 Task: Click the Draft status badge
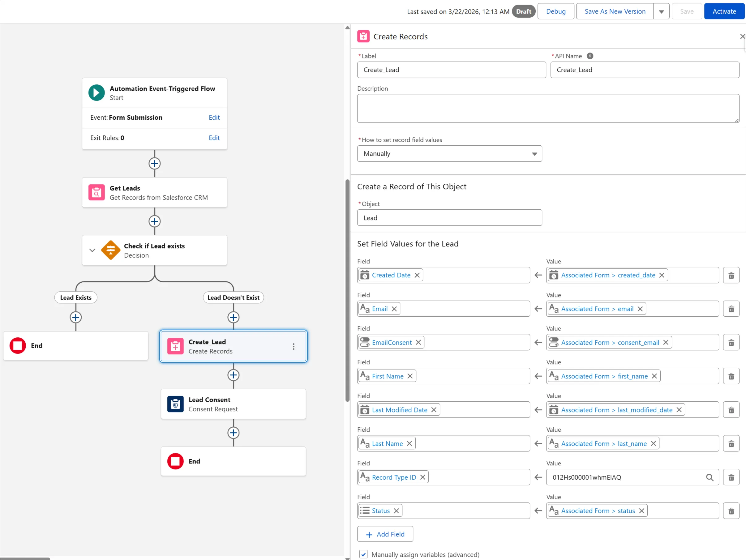click(523, 11)
